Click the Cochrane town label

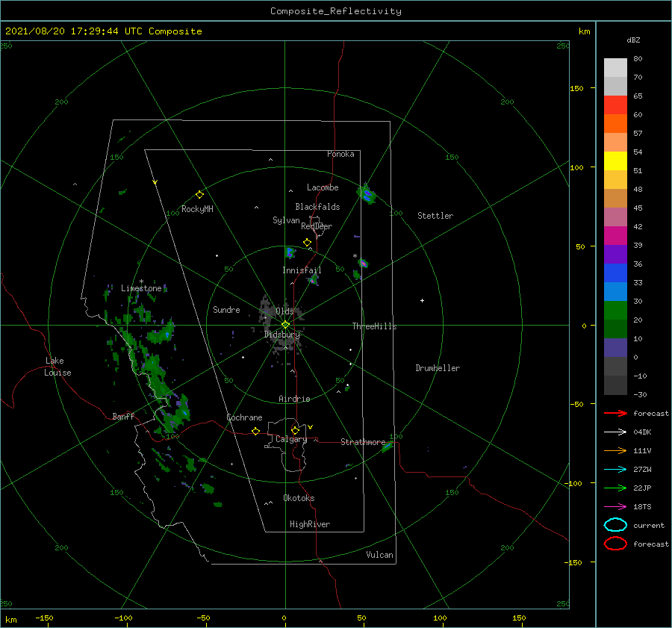click(x=244, y=417)
